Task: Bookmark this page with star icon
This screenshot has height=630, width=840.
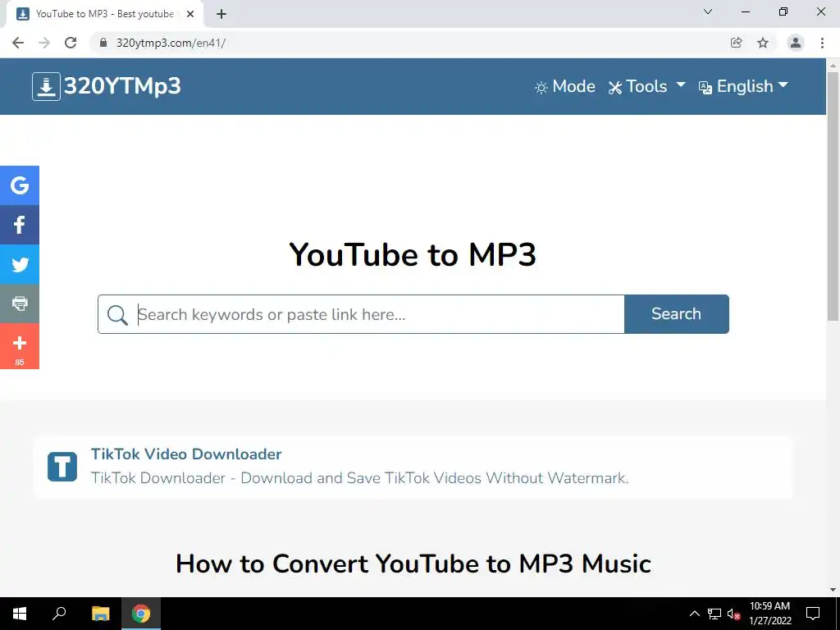Action: (x=763, y=43)
